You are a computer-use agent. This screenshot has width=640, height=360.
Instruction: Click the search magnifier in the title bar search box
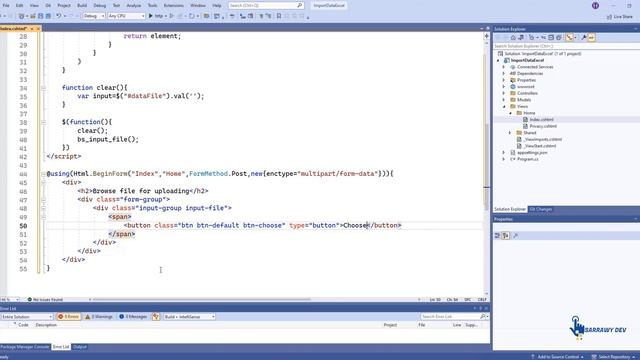click(x=300, y=5)
